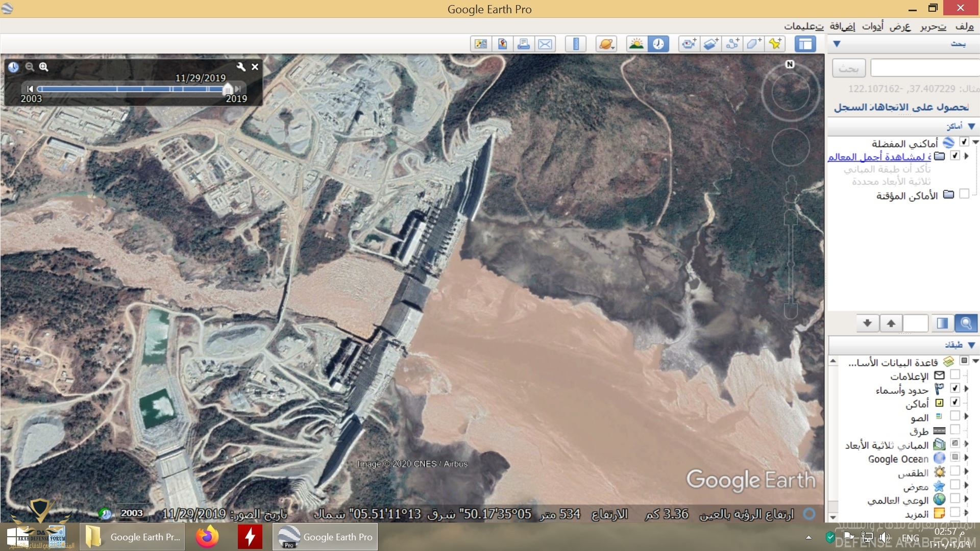The width and height of the screenshot is (980, 551).
Task: Open the ملف File menu
Action: (964, 27)
